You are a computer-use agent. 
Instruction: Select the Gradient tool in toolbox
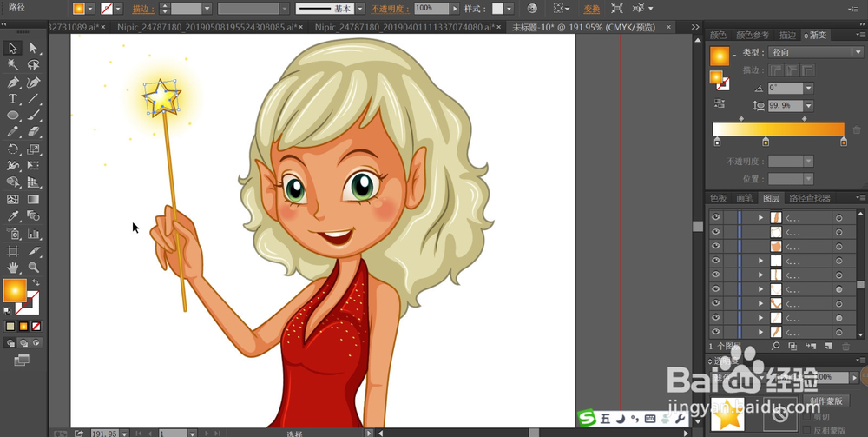tap(33, 200)
